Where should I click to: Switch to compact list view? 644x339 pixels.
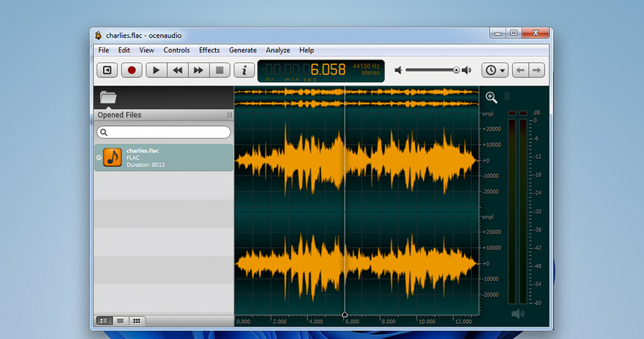[x=121, y=321]
